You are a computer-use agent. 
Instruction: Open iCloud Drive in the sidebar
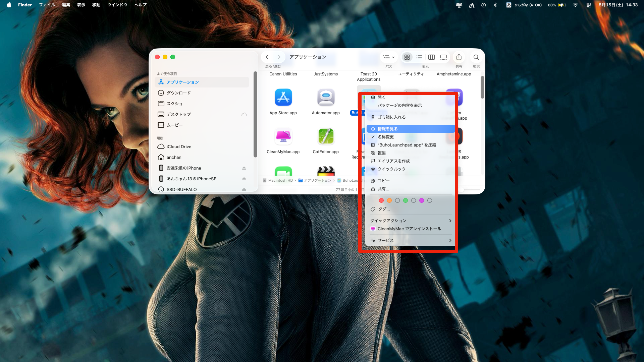(x=202, y=146)
